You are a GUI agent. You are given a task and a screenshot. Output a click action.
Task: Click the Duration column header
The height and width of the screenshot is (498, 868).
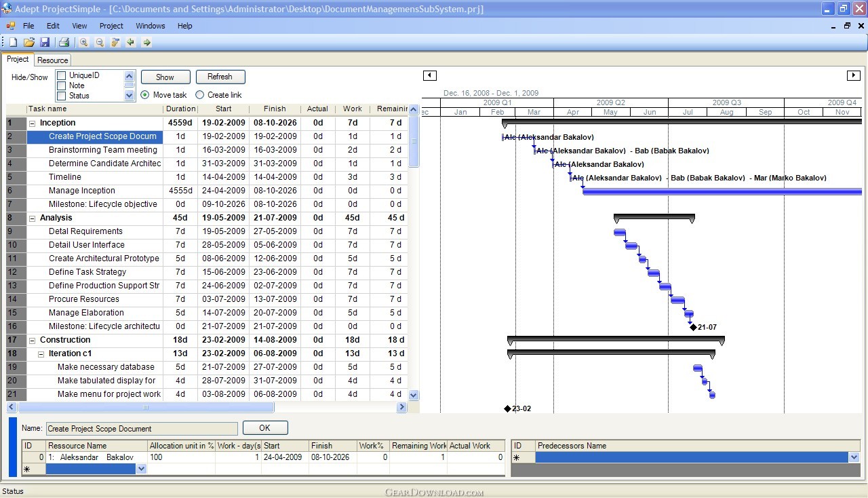[x=180, y=109]
